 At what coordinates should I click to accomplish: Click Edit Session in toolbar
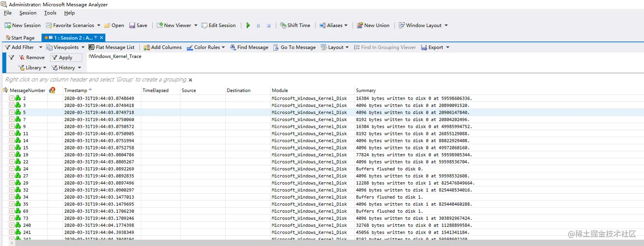coord(218,25)
